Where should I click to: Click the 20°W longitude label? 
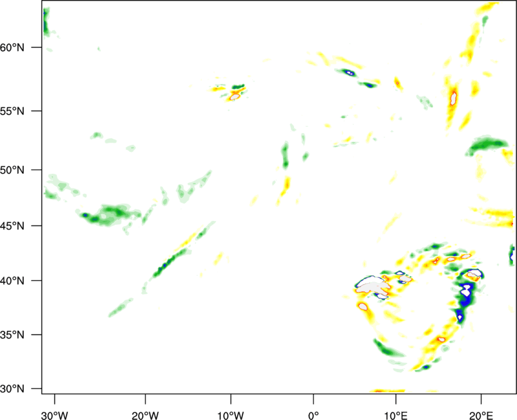pyautogui.click(x=145, y=415)
